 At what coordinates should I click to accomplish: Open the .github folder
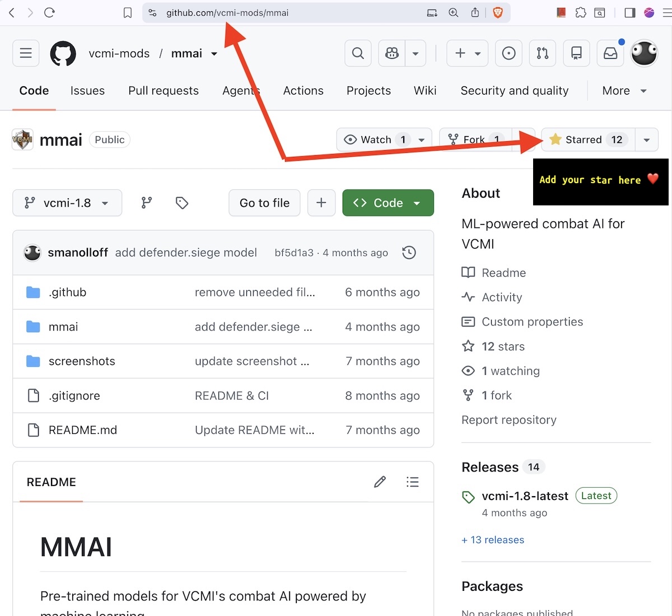tap(67, 292)
